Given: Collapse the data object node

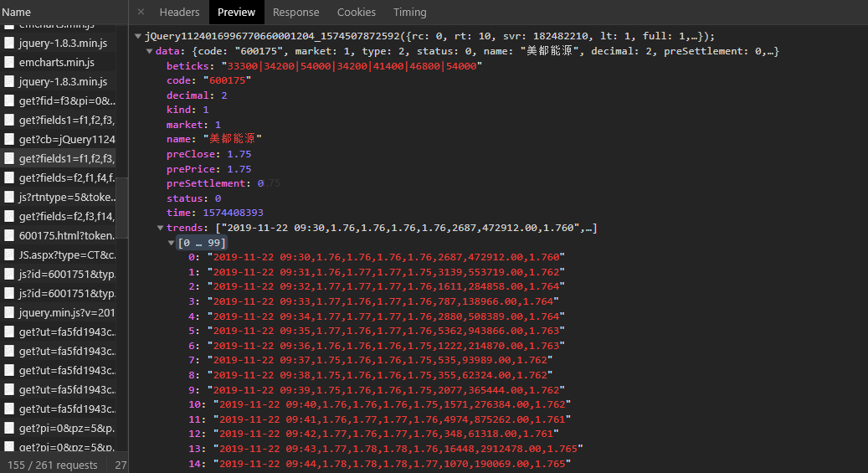Looking at the screenshot, I should (150, 52).
